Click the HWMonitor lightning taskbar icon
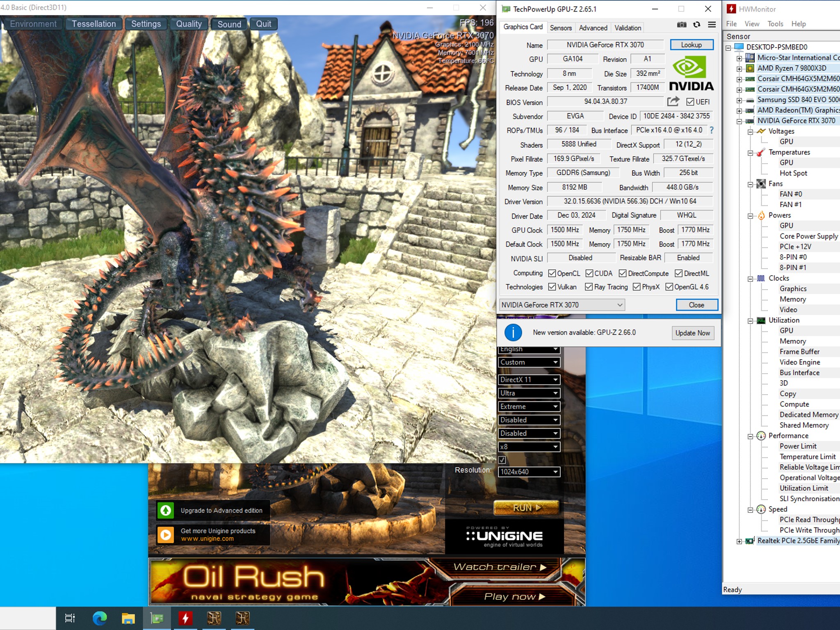The height and width of the screenshot is (630, 840). coord(185,618)
